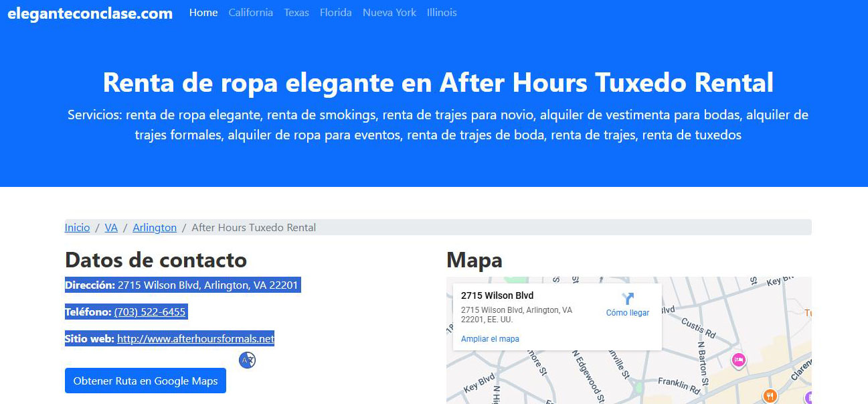
Task: Select the orange restaurant marker on map
Action: tap(770, 396)
